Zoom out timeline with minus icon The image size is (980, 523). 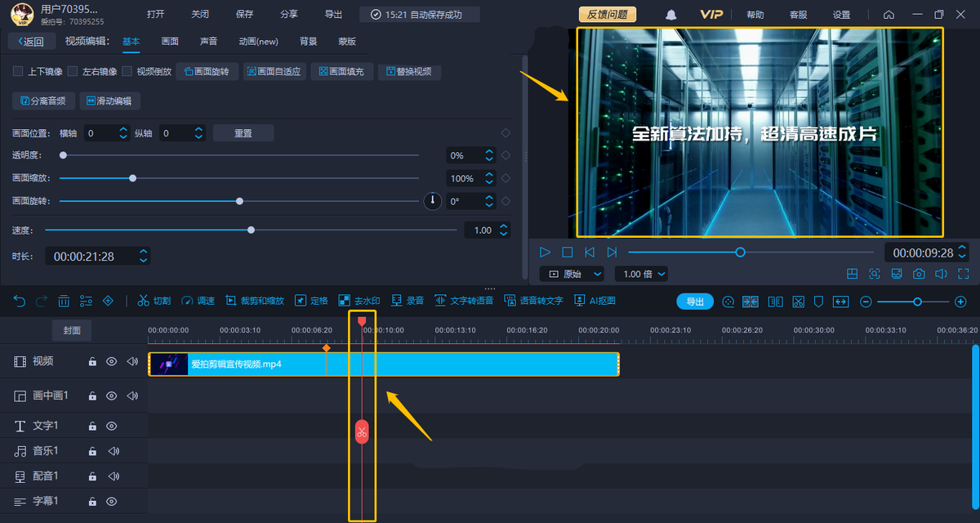coord(866,302)
